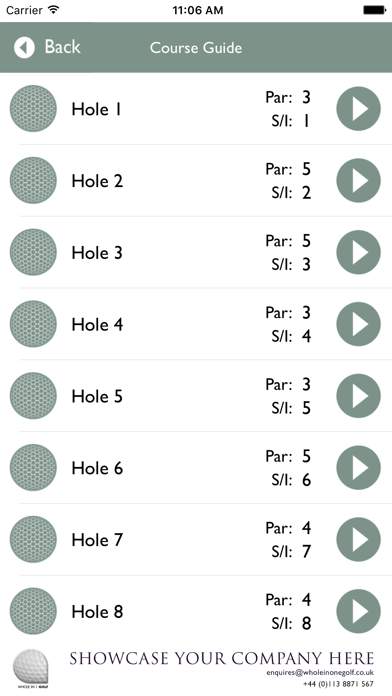Open Hole 6 play arrow button
392x696 pixels.
[358, 468]
